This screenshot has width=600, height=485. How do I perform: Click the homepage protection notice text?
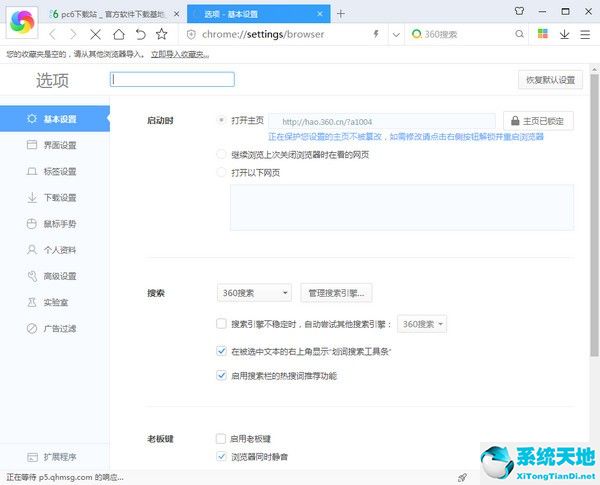(x=406, y=137)
